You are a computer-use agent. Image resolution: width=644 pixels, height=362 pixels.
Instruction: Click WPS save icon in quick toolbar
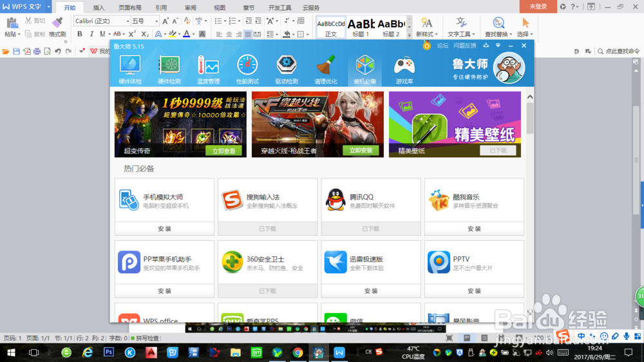click(17, 52)
